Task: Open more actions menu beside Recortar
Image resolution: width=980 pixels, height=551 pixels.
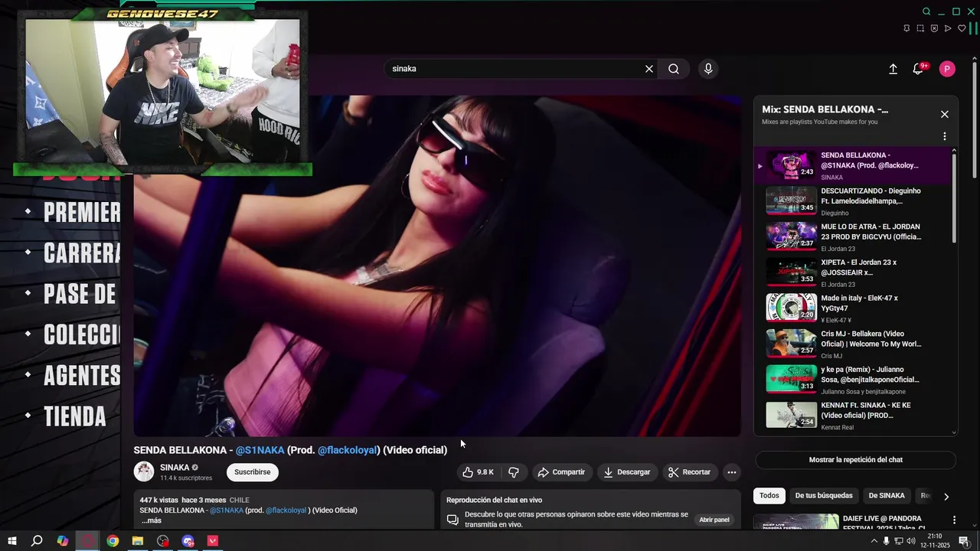Action: (x=732, y=472)
